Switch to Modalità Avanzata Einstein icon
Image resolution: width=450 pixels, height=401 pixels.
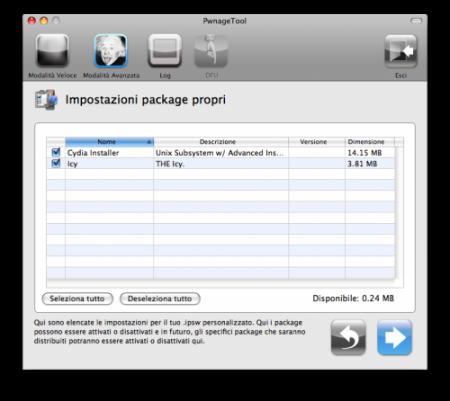point(111,51)
